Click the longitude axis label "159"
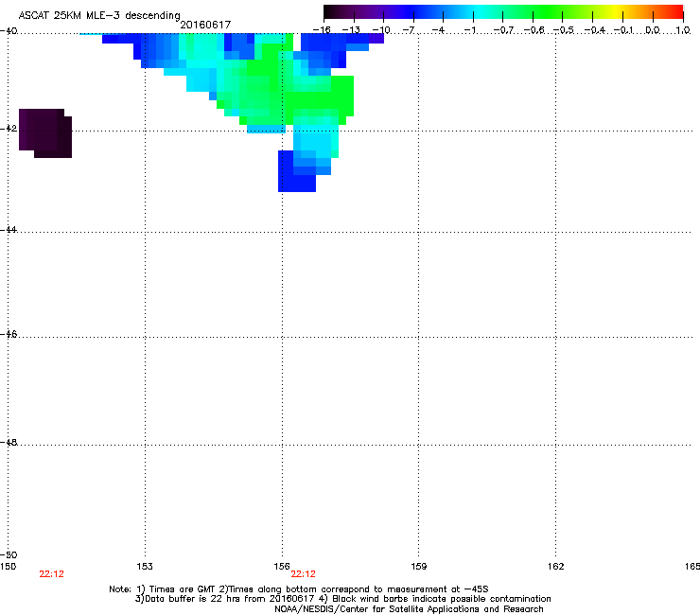 418,567
